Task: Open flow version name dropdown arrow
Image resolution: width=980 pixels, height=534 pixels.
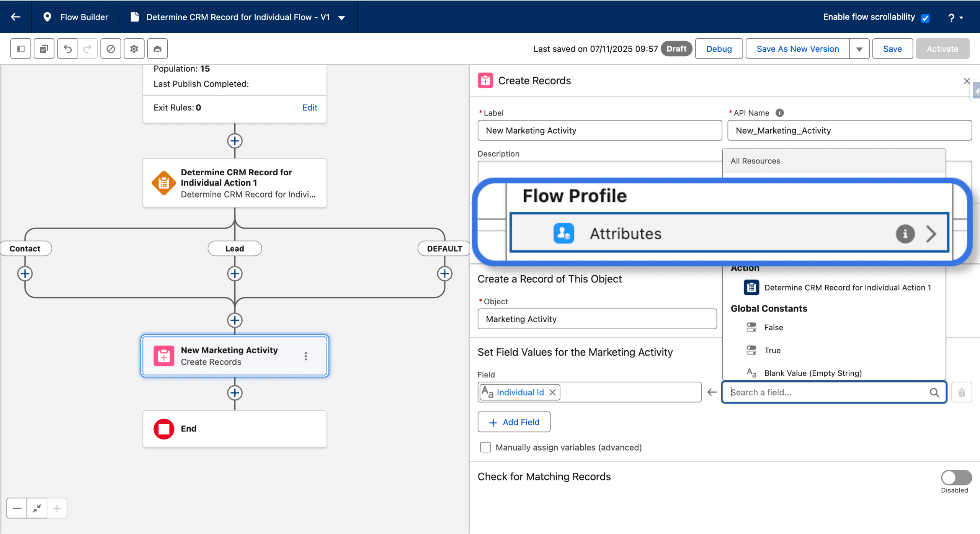Action: pyautogui.click(x=342, y=18)
